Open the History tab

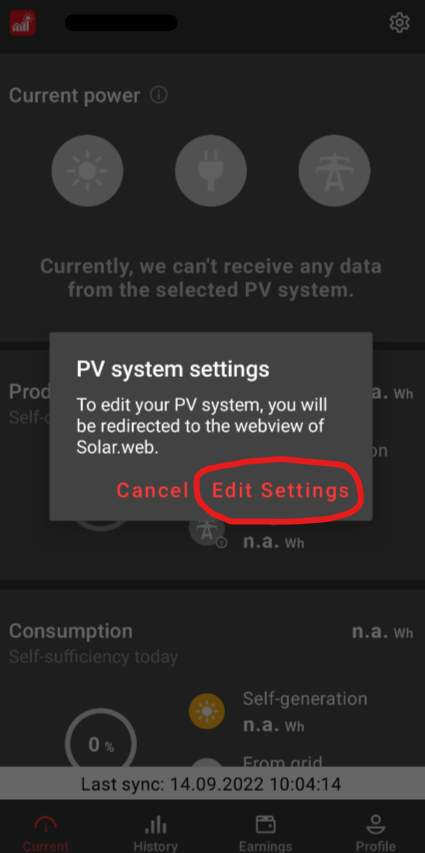156,833
